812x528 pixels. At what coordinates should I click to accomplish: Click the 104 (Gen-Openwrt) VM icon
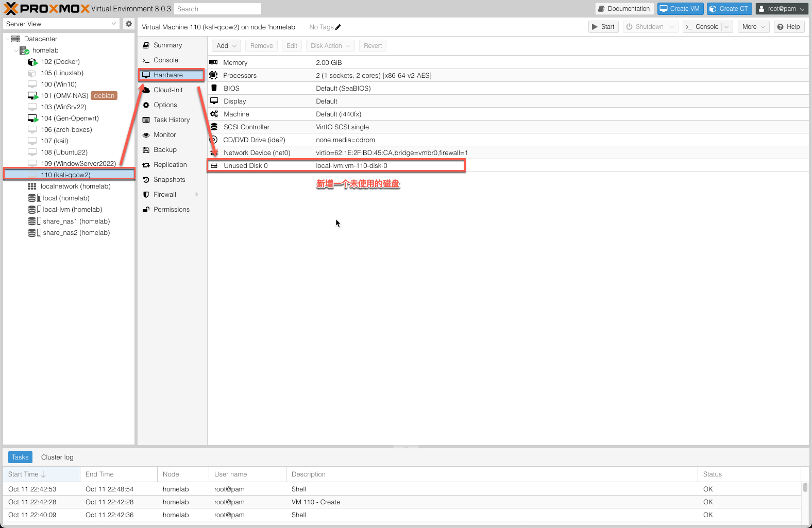click(32, 118)
